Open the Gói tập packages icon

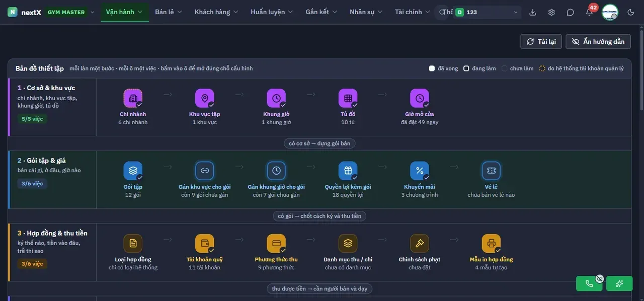coord(133,171)
